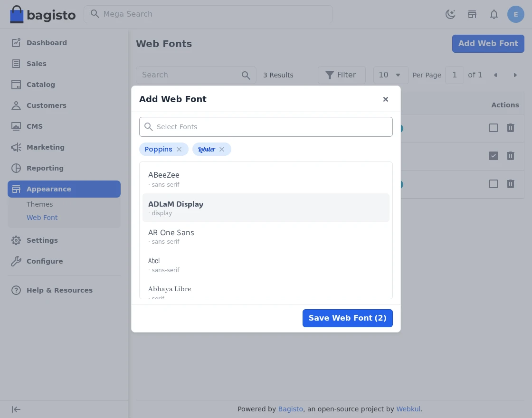The width and height of the screenshot is (532, 418).
Task: Go to previous page arrow
Action: point(495,75)
